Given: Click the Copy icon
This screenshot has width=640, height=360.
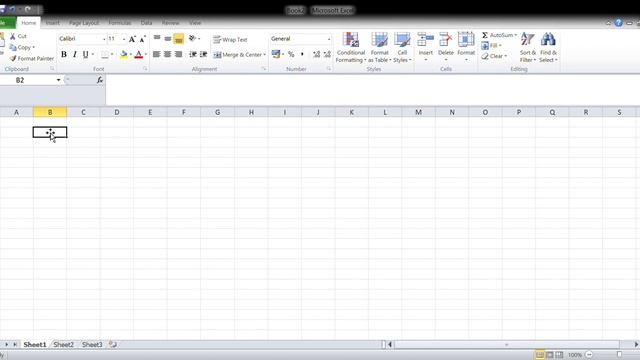Looking at the screenshot, I should click(13, 47).
